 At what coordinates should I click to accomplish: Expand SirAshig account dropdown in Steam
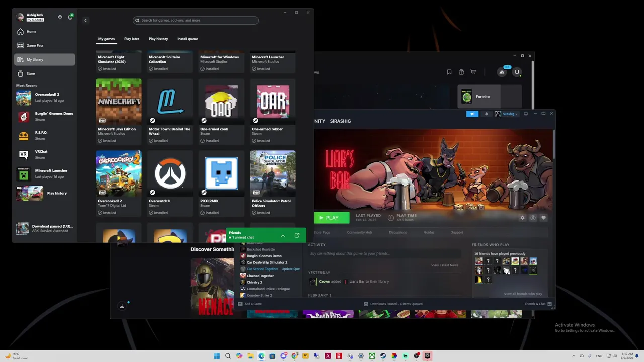tap(506, 114)
